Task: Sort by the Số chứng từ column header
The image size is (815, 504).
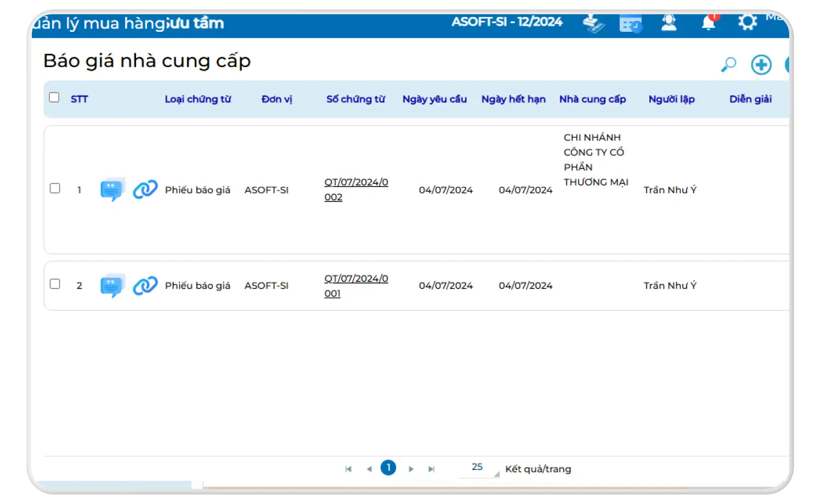Action: click(x=355, y=99)
